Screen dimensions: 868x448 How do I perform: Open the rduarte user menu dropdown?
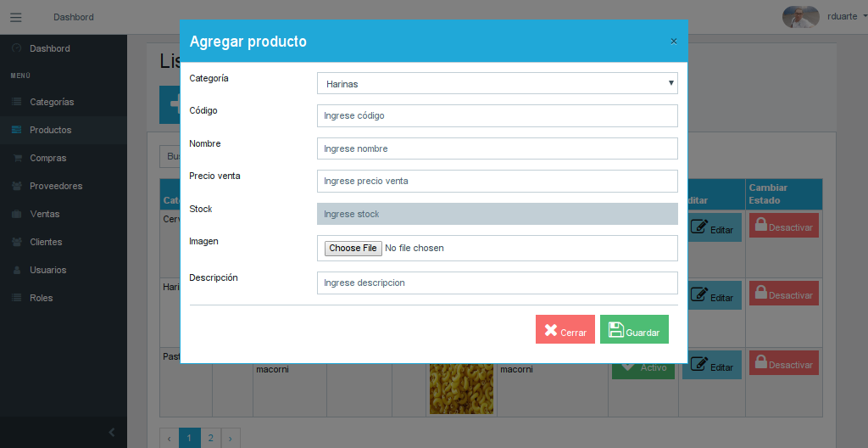842,16
